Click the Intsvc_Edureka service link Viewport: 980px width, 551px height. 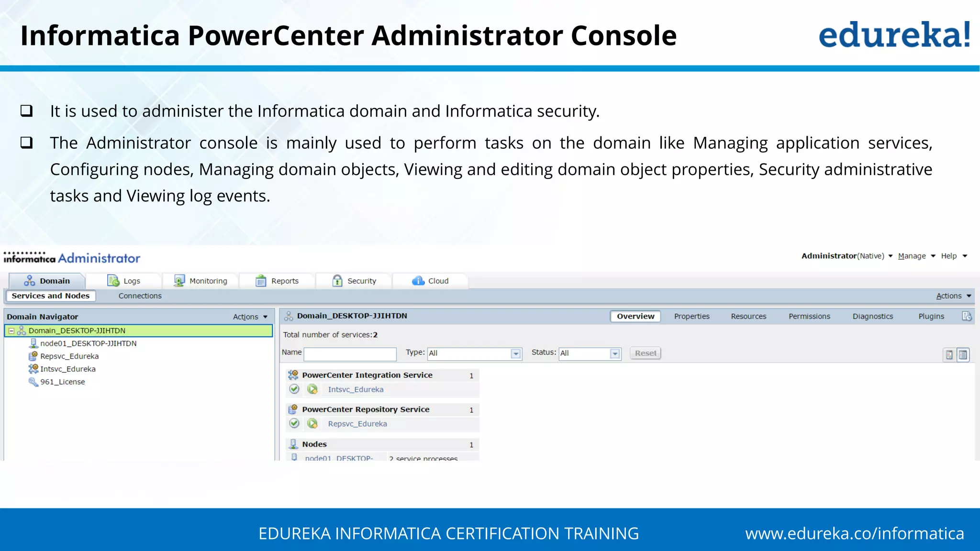tap(356, 389)
